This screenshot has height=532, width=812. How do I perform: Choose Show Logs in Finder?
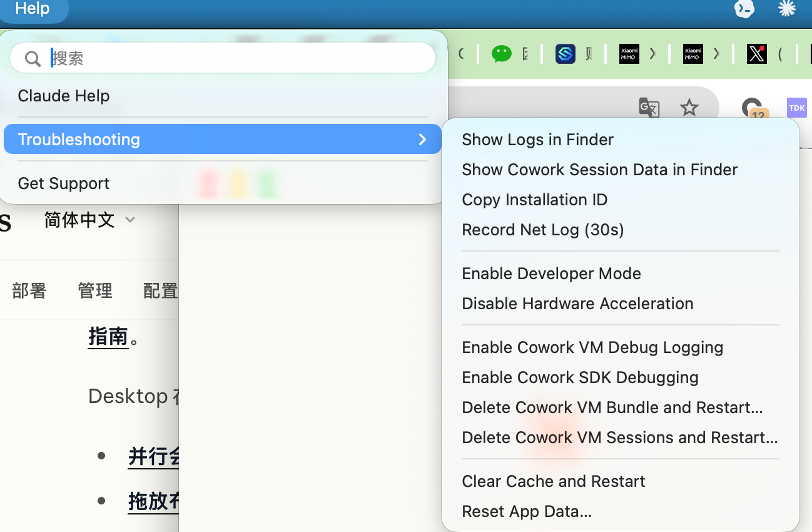pos(620,140)
